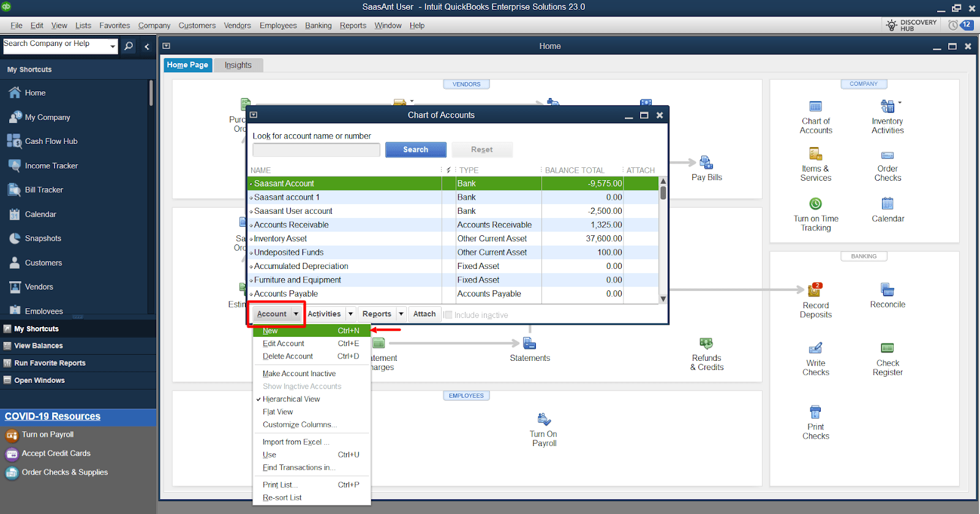Viewport: 980px width, 514px height.
Task: Open Items & Services icon
Action: [815, 153]
